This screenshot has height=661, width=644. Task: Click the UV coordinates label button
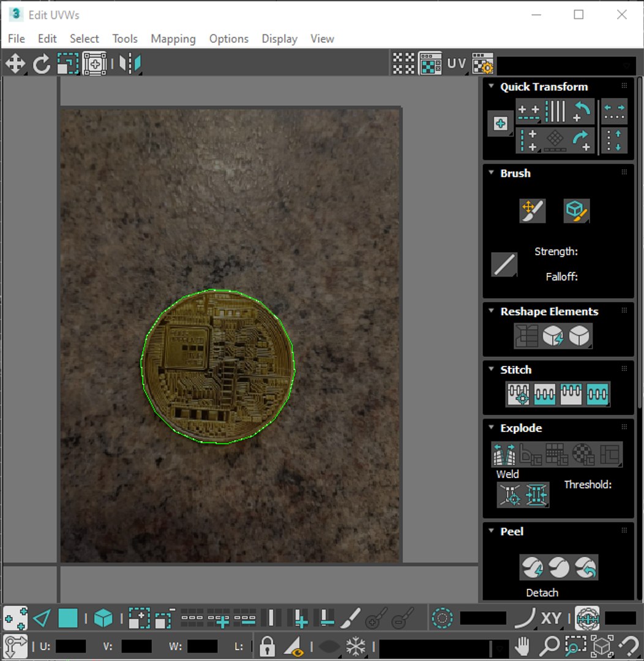[456, 64]
